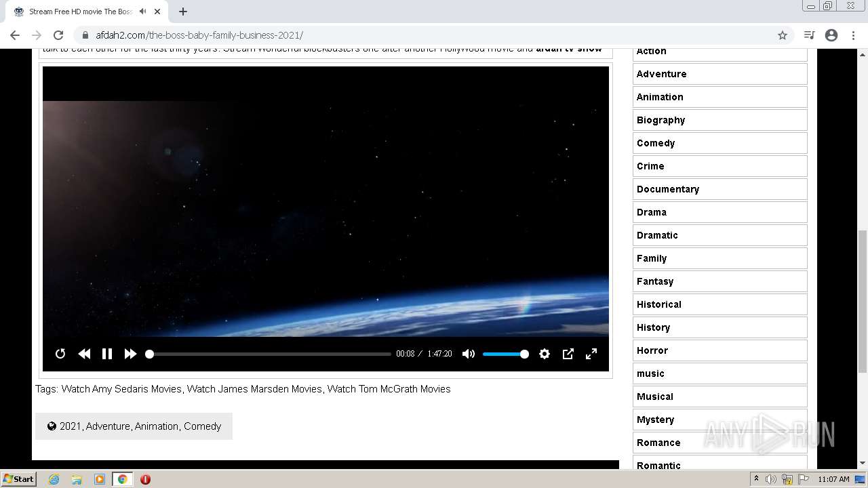Image resolution: width=868 pixels, height=488 pixels.
Task: Restart the video with replay icon
Action: pyautogui.click(x=60, y=354)
